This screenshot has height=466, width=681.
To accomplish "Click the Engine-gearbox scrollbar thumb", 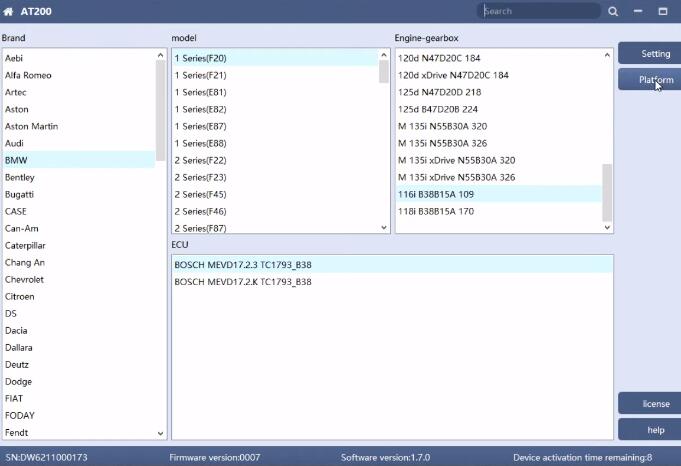I will 607,192.
